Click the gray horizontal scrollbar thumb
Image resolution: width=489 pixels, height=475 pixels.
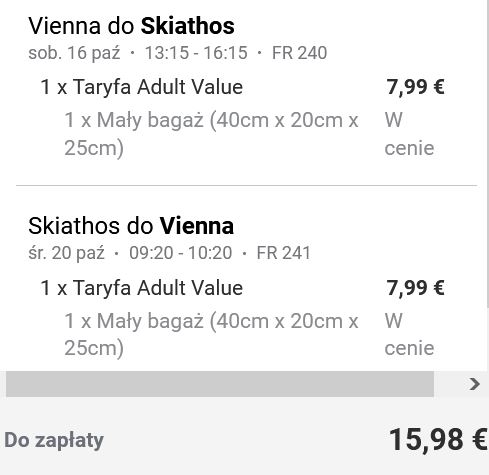click(x=220, y=384)
